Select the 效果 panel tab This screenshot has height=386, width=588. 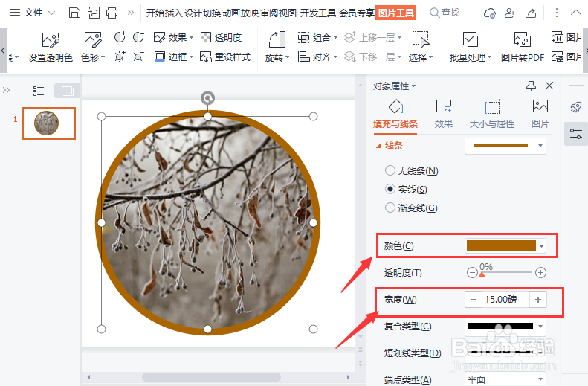[444, 114]
